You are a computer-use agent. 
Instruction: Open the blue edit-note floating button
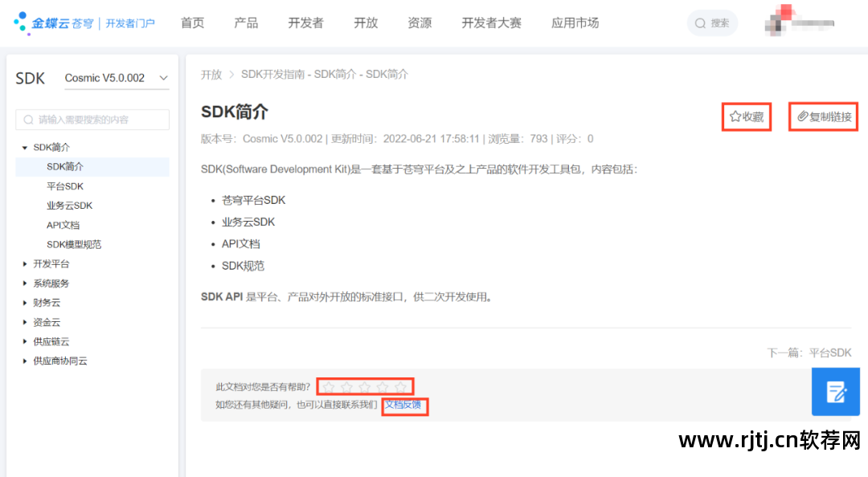tap(836, 392)
